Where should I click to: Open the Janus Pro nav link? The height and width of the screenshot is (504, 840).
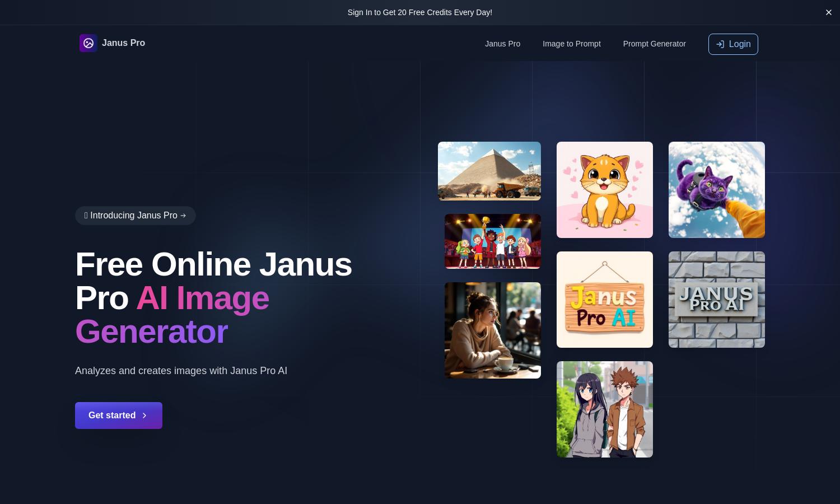click(x=502, y=44)
